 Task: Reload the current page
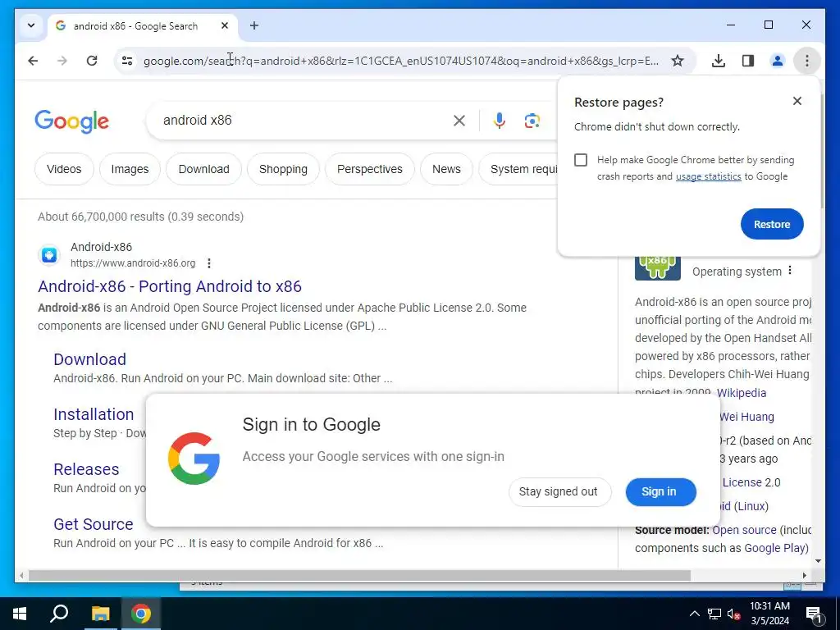(x=92, y=61)
